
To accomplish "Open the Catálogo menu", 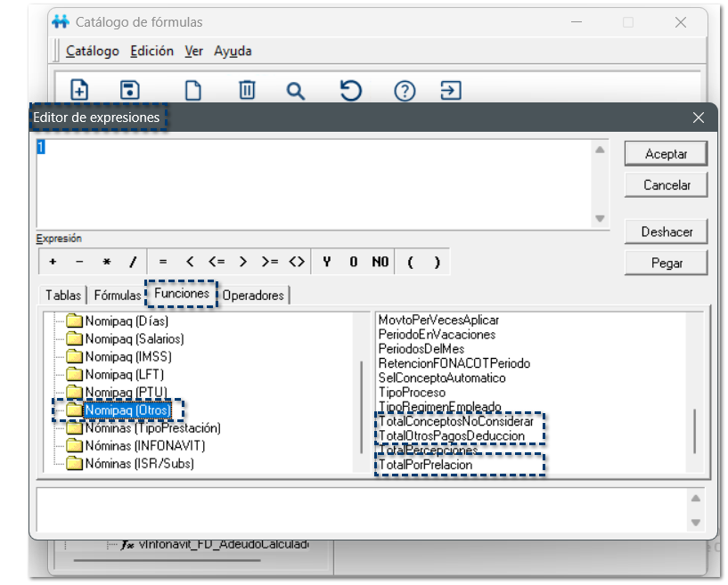I will point(92,51).
